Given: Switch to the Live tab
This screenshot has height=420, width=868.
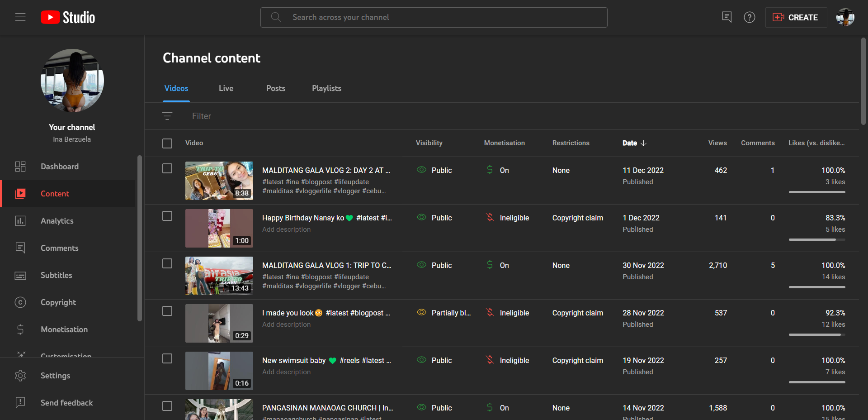Looking at the screenshot, I should pos(226,88).
